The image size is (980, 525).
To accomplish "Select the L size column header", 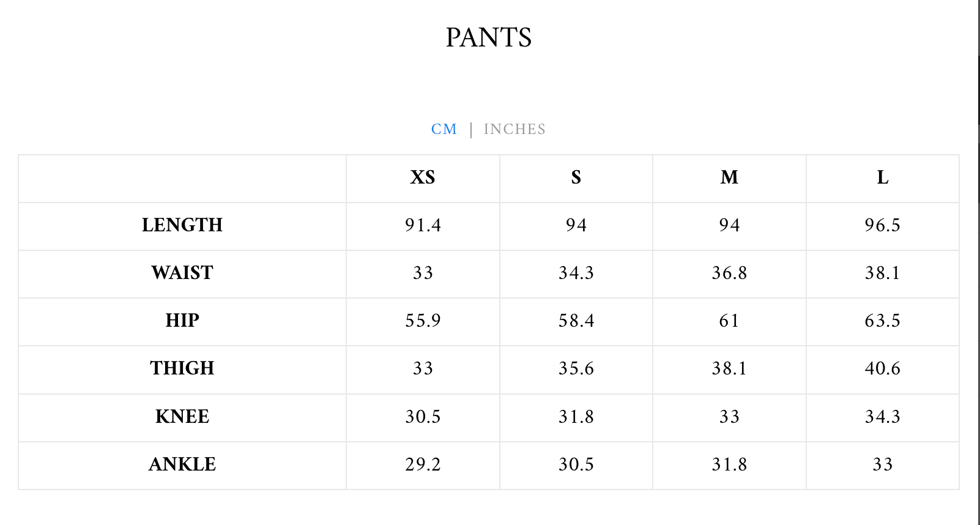I will [x=883, y=177].
